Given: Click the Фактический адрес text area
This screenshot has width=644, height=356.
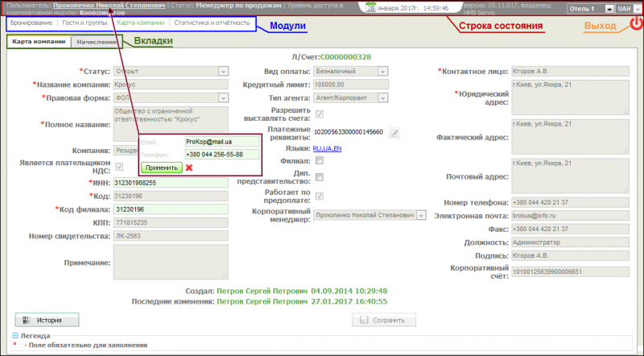Looking at the screenshot, I should tap(570, 136).
